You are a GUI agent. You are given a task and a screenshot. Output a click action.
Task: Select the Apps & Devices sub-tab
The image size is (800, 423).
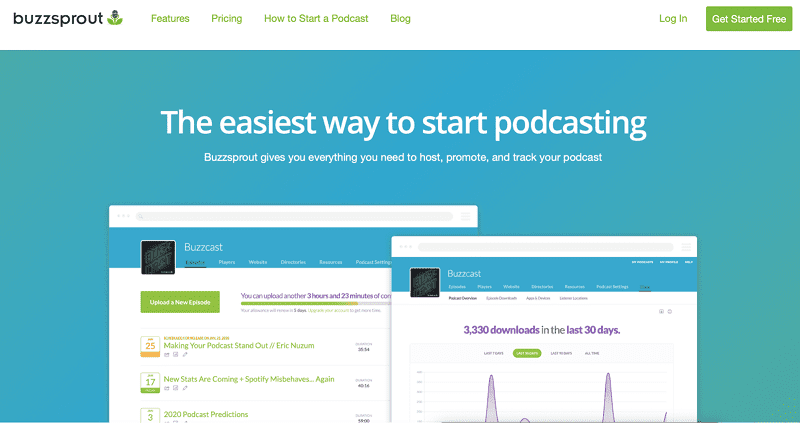point(538,298)
